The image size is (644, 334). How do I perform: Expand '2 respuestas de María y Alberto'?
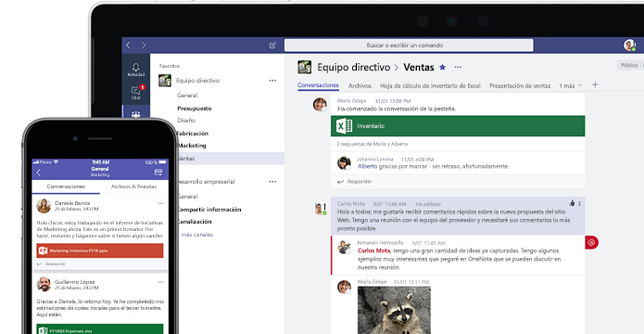point(373,144)
